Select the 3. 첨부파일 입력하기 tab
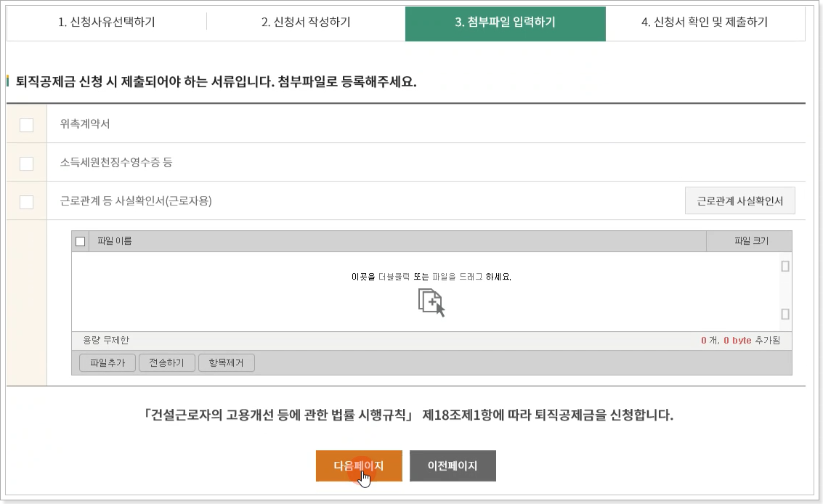The image size is (823, 504). pyautogui.click(x=506, y=23)
